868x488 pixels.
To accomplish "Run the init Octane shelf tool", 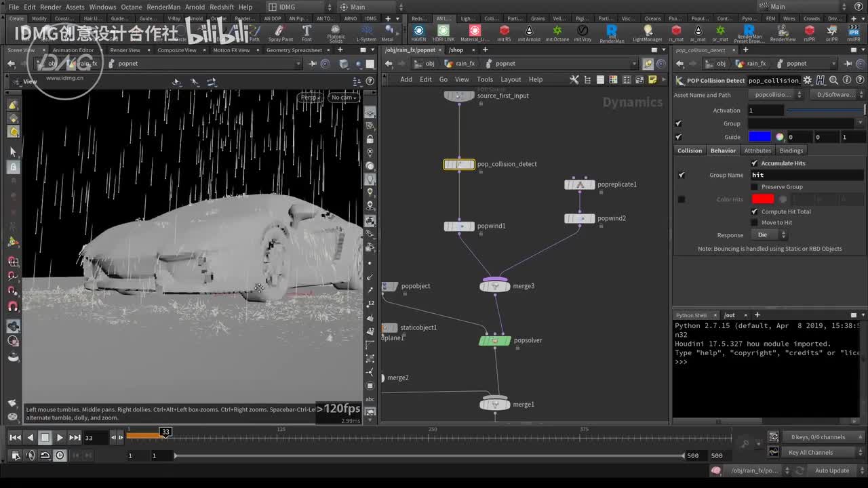I will (x=557, y=33).
